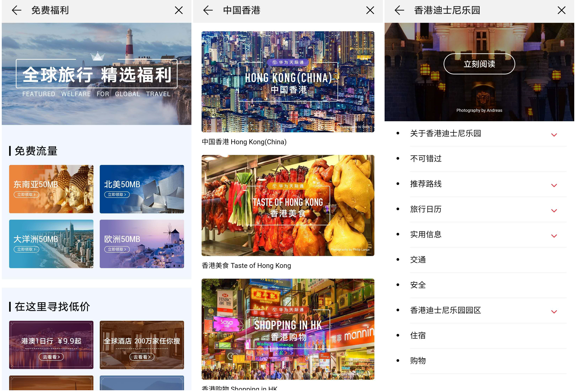
Task: Tap 立即领取 on 东南亚50MB card
Action: pyautogui.click(x=26, y=195)
